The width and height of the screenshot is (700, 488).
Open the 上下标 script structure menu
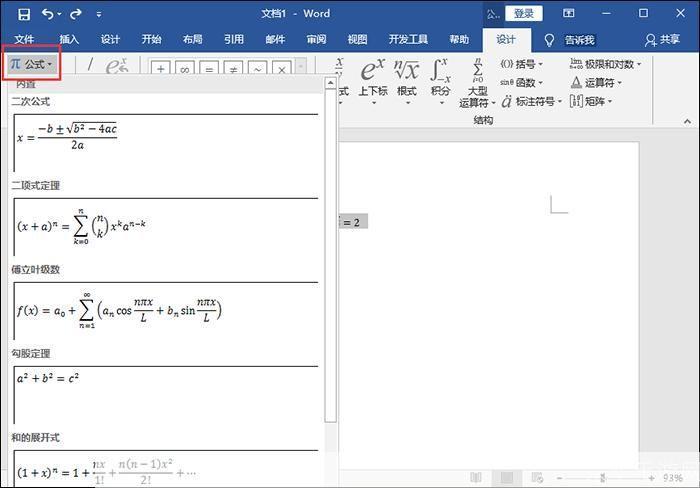click(373, 81)
